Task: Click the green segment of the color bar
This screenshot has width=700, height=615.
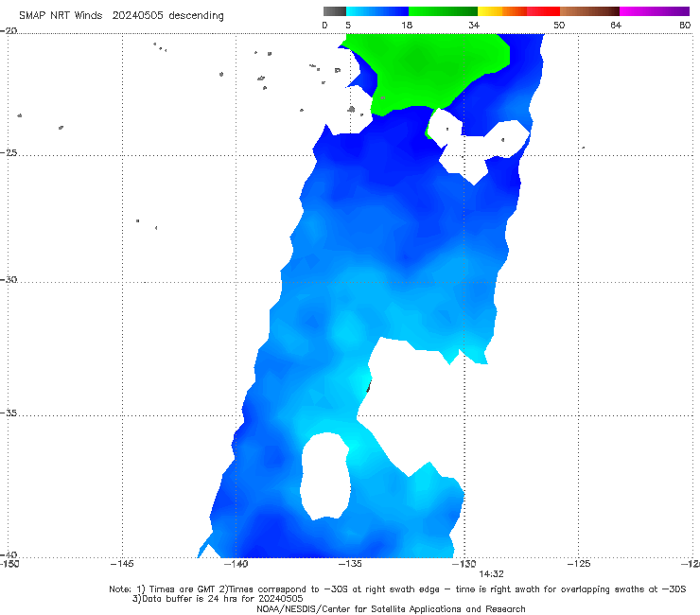Action: coord(443,11)
